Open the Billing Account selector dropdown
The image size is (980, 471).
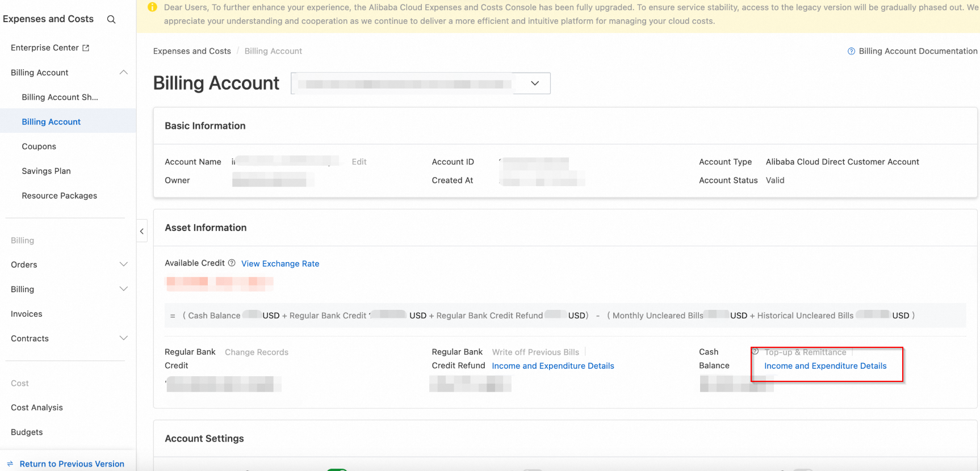pyautogui.click(x=421, y=83)
